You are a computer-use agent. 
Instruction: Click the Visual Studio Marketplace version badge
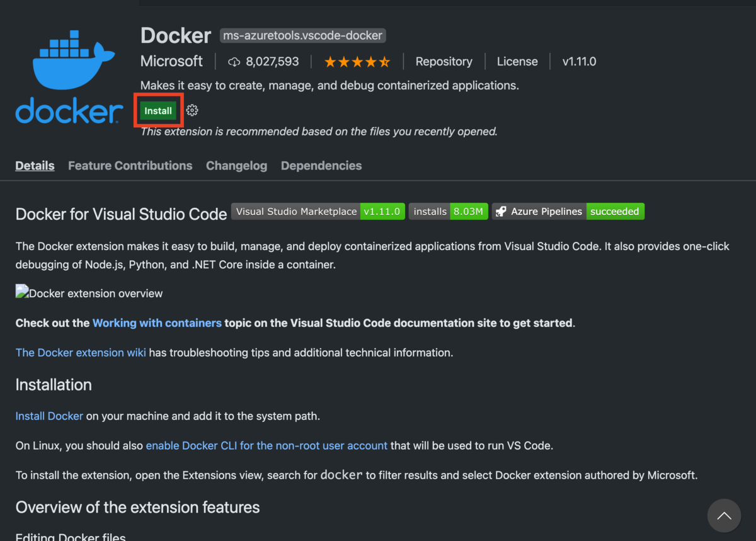coord(318,211)
